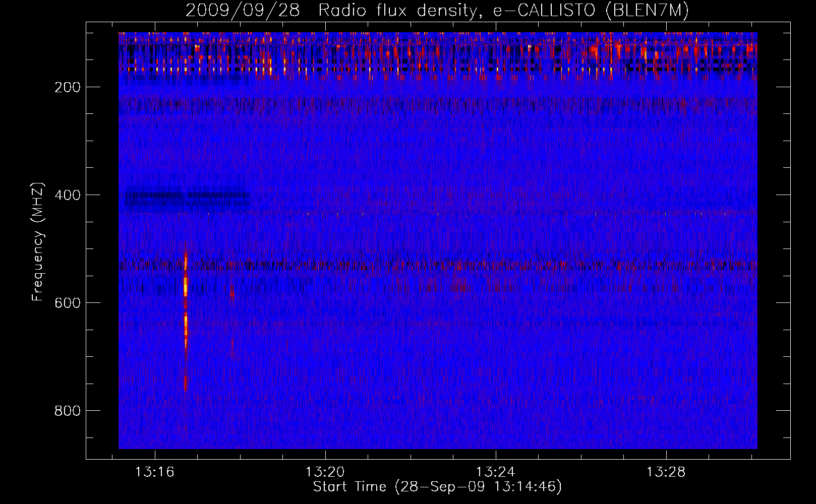The width and height of the screenshot is (816, 504).
Task: Click the '200' frequency tick label
Action: pyautogui.click(x=68, y=87)
